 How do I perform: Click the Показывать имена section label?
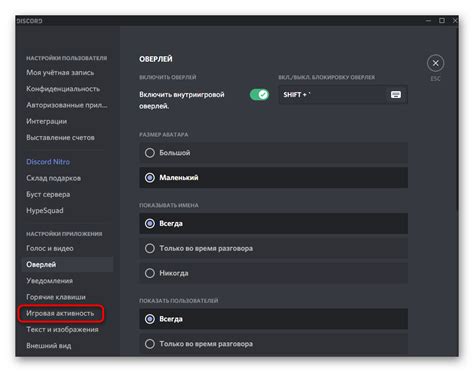tap(169, 205)
